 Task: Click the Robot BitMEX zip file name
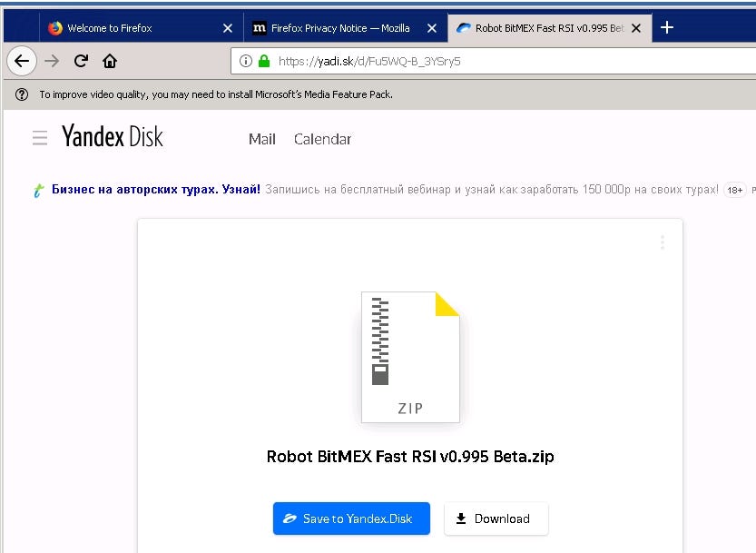tap(410, 457)
